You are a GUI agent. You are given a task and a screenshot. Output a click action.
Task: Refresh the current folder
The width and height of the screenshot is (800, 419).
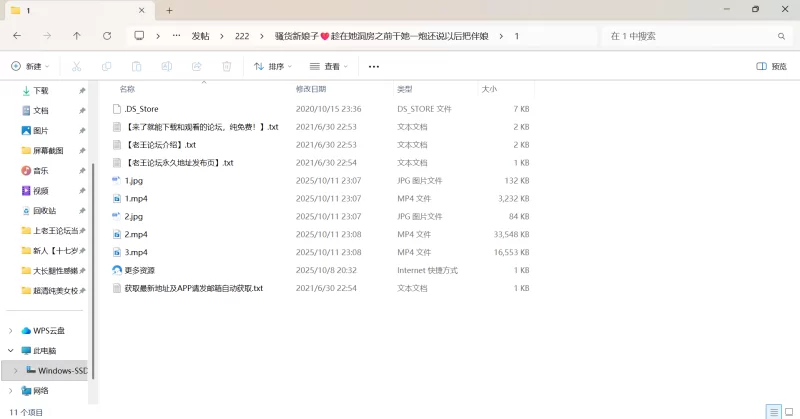click(x=107, y=36)
